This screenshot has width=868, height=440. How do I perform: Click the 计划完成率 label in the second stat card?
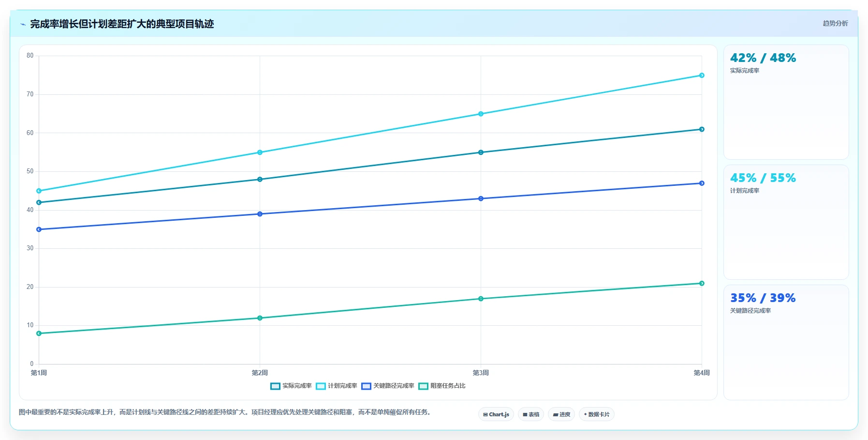745,191
